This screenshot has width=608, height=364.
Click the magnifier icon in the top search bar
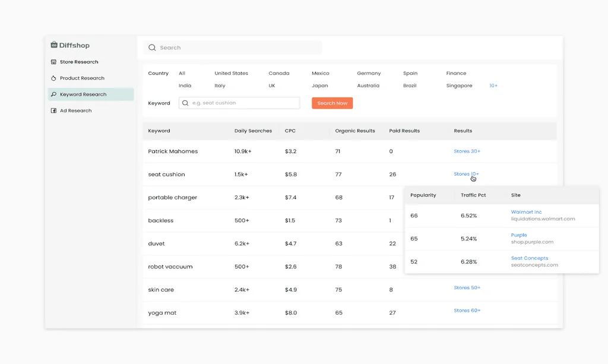click(152, 47)
